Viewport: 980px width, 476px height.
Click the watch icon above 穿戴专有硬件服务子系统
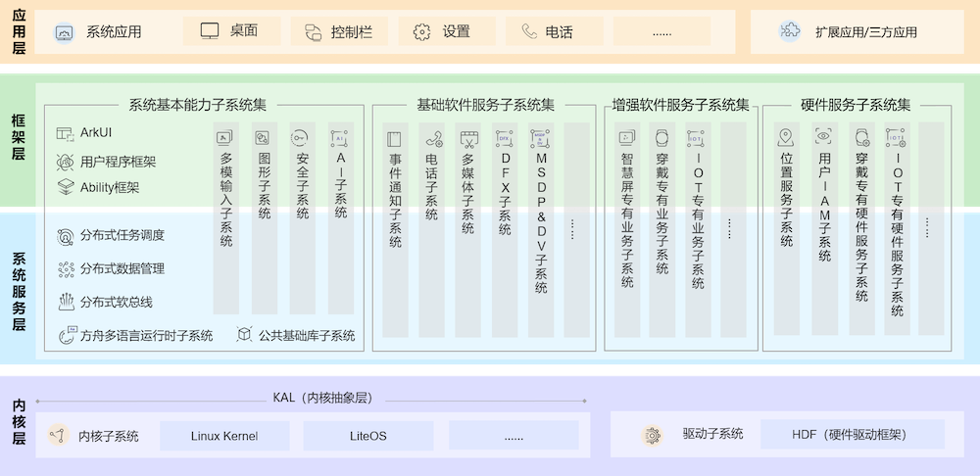pyautogui.click(x=862, y=137)
